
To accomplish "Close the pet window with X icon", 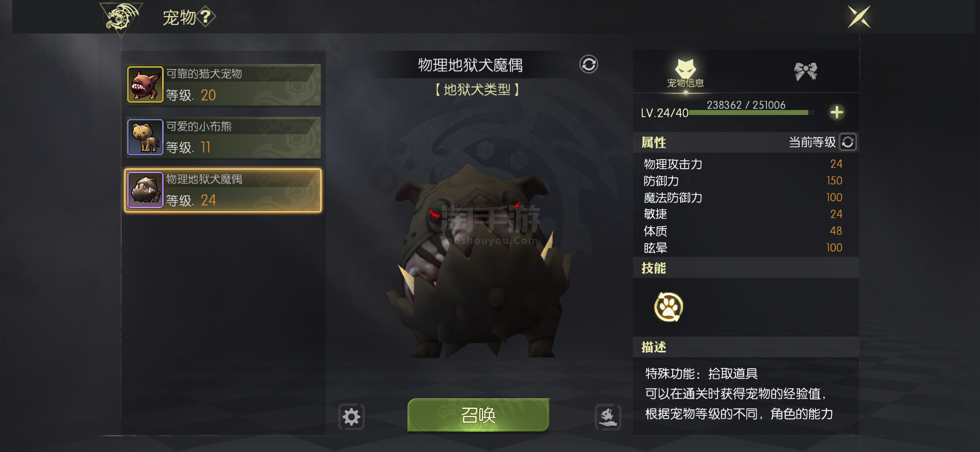I will (x=859, y=17).
